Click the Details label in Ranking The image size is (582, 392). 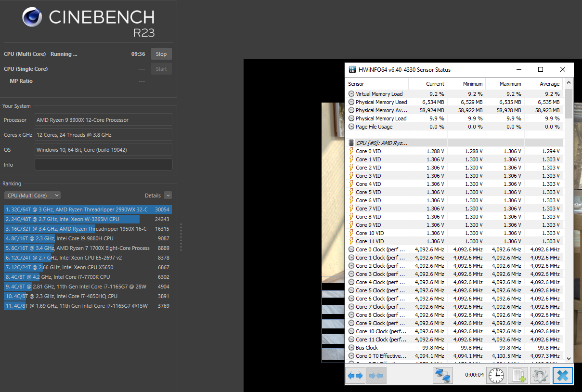(x=153, y=196)
